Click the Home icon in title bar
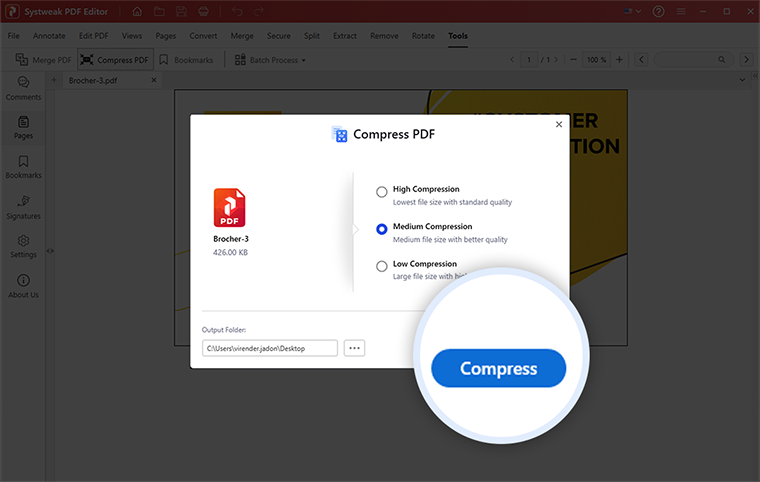This screenshot has width=760, height=482. click(x=137, y=11)
